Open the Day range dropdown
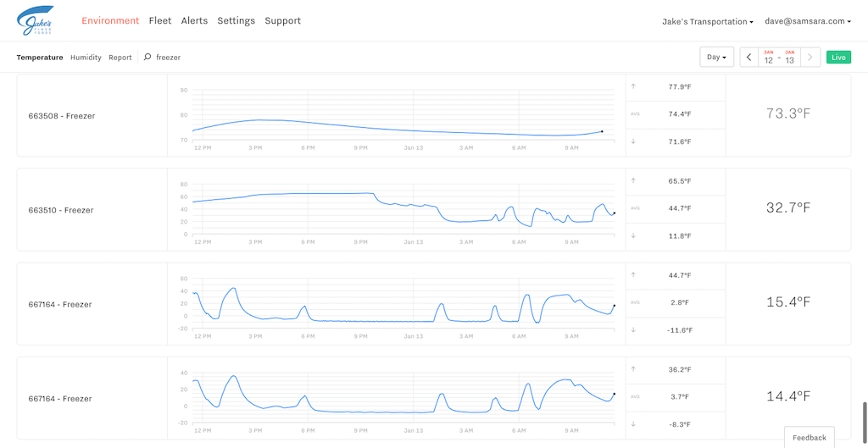Screen dimensions: 868x448 [x=717, y=57]
